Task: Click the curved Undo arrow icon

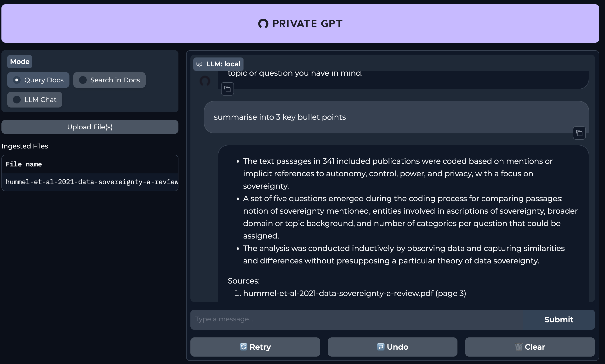Action: 381,347
